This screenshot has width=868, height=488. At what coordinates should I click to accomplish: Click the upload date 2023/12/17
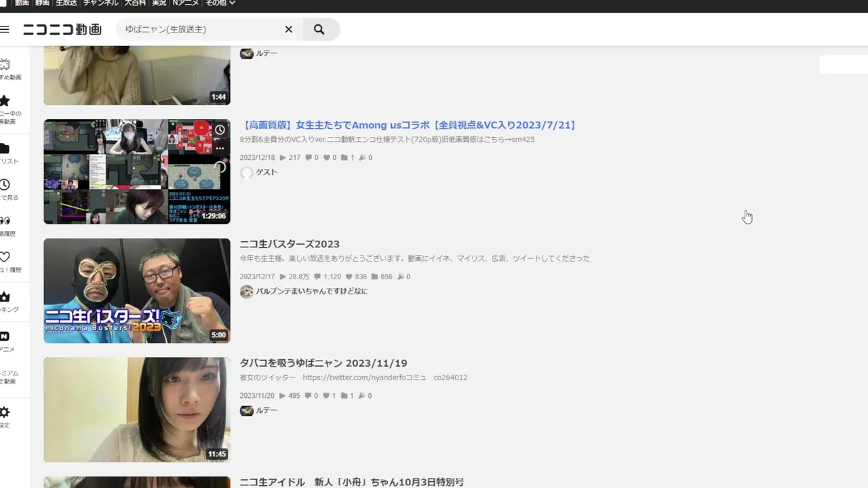[257, 277]
